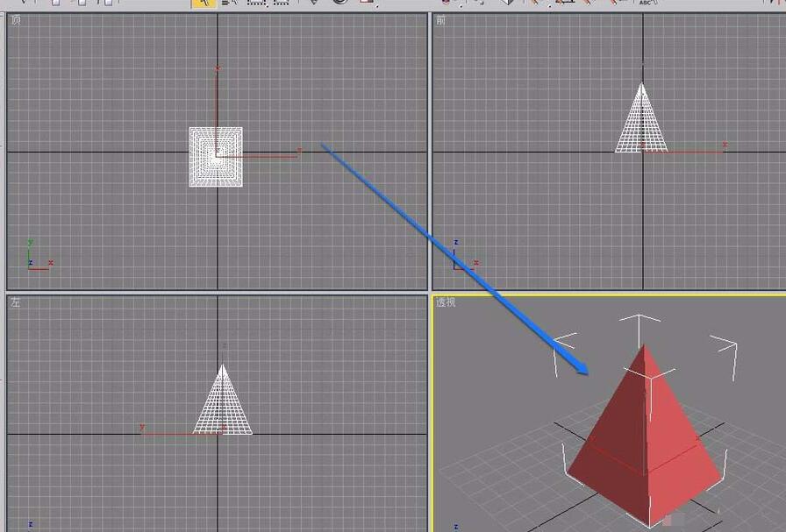This screenshot has height=532, width=786.
Task: Select the Rotate tool in toolbar
Action: pyautogui.click(x=340, y=2)
